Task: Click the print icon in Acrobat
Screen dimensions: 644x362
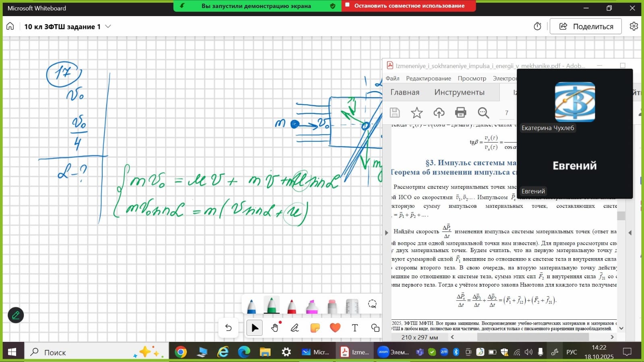Action: [x=460, y=113]
